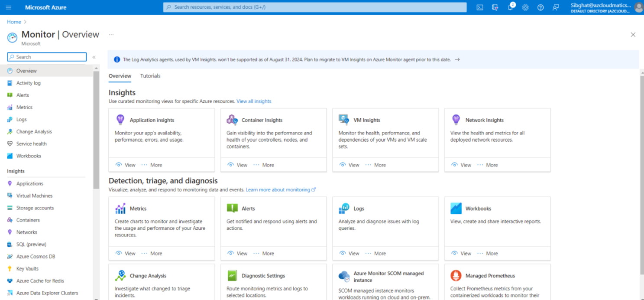Select Activity log in the sidebar
644x300 pixels.
[28, 83]
